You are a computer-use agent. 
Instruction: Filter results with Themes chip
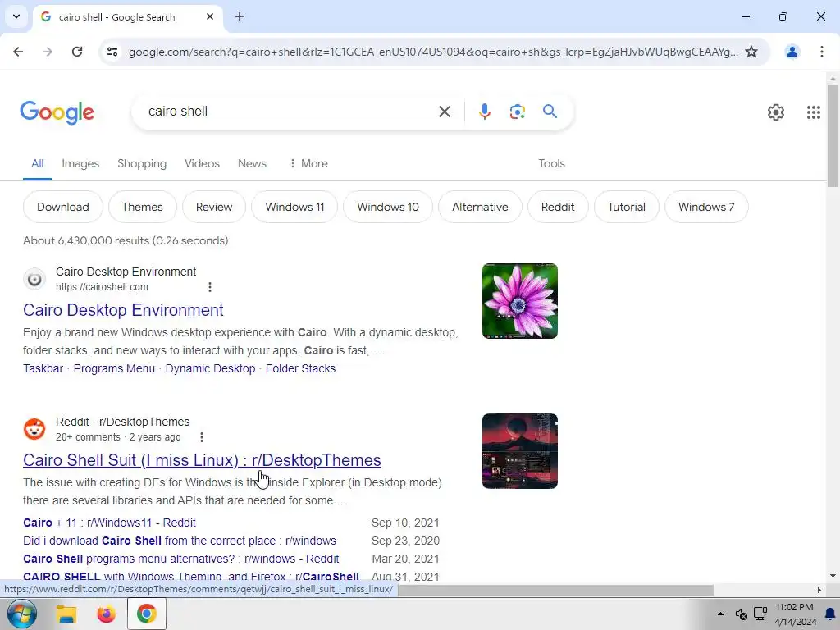[142, 207]
